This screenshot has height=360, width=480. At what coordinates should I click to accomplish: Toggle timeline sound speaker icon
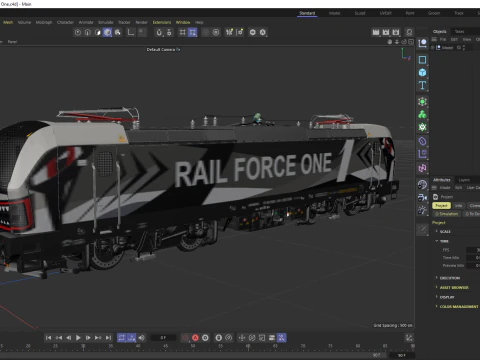tap(142, 338)
